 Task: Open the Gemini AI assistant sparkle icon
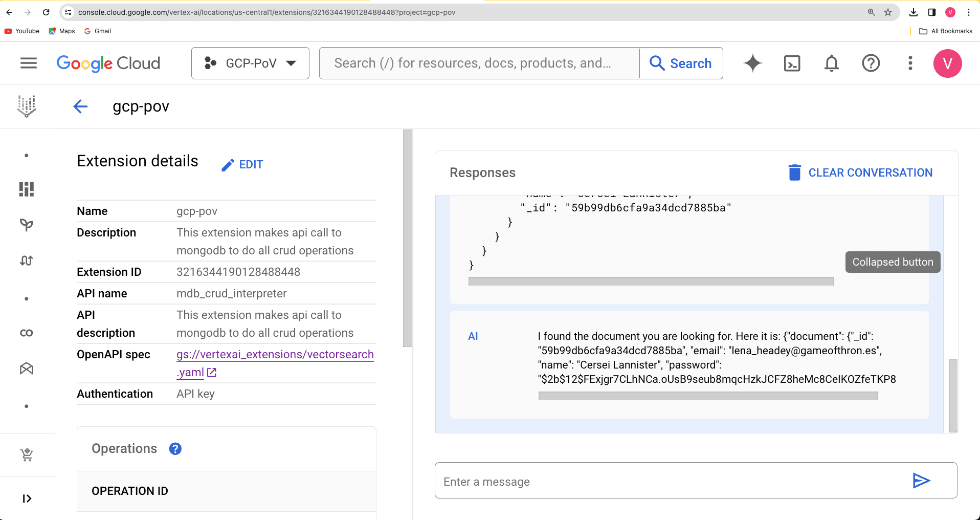pyautogui.click(x=752, y=63)
